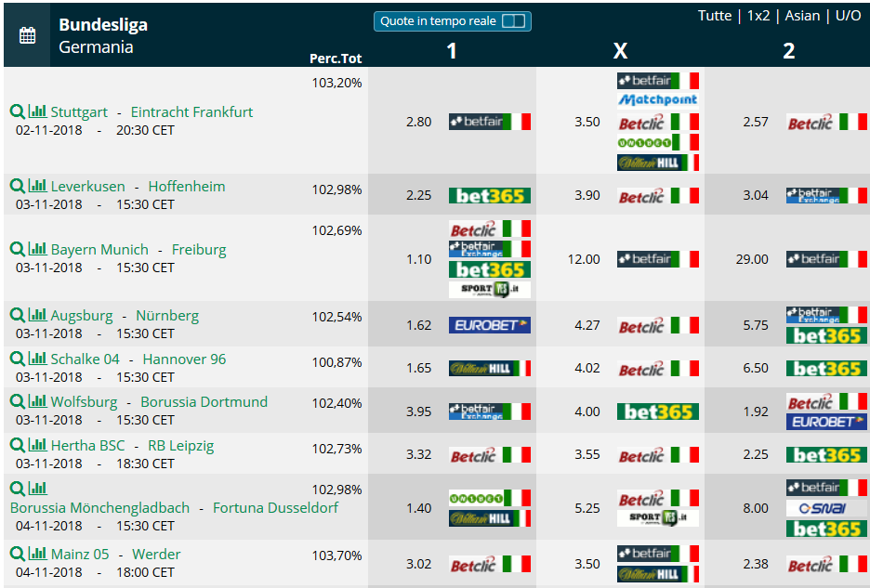The height and width of the screenshot is (588, 870).
Task: Open the stats chart icon for Augsburg match
Action: (38, 315)
